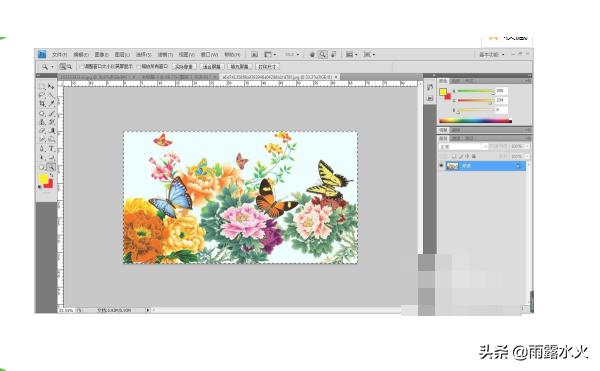This screenshot has width=600, height=371.
Task: Select the Rectangular Marquee tool
Action: coord(41,86)
